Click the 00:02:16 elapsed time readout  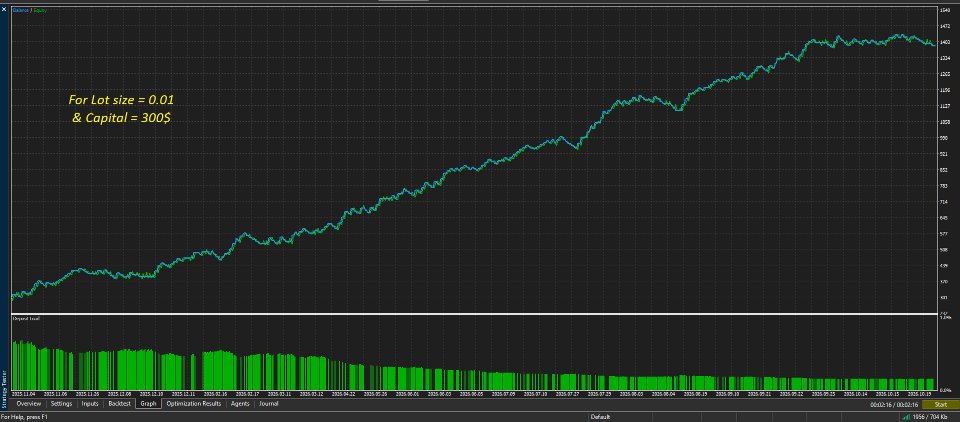[894, 405]
